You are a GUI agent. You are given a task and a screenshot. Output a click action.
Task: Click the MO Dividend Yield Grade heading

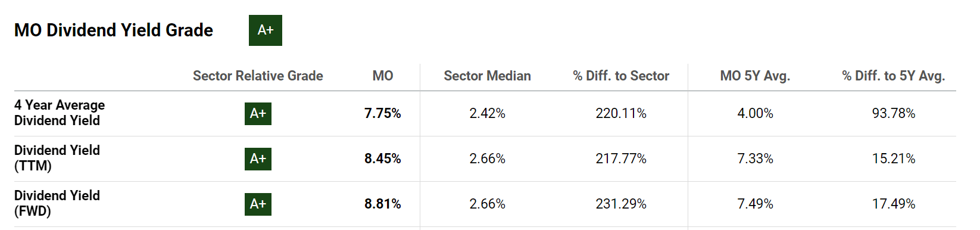point(114,30)
